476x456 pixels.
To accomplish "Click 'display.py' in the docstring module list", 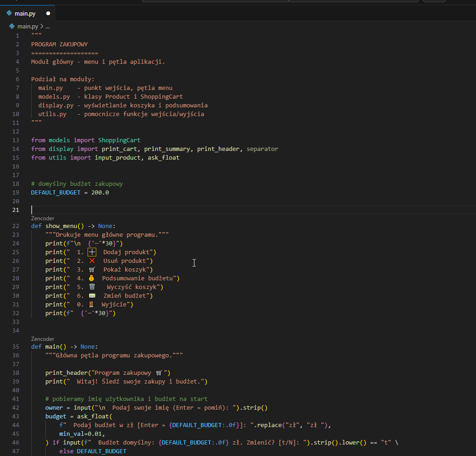I will [x=56, y=106].
